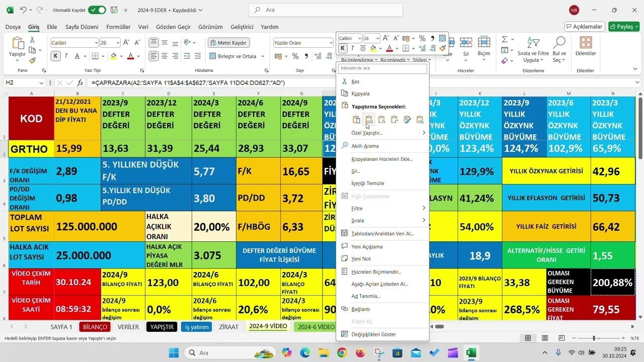Image resolution: width=644 pixels, height=362 pixels.
Task: Toggle mini toolbar Italic T button
Action: click(x=352, y=48)
